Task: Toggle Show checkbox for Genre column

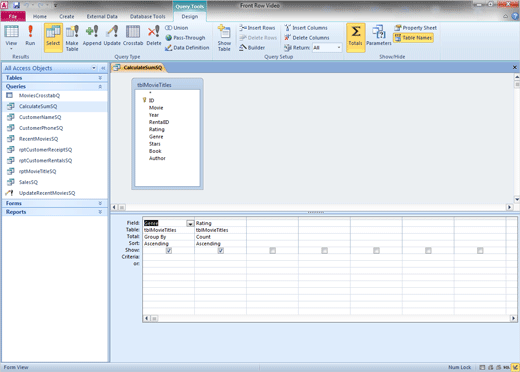Action: coord(169,250)
